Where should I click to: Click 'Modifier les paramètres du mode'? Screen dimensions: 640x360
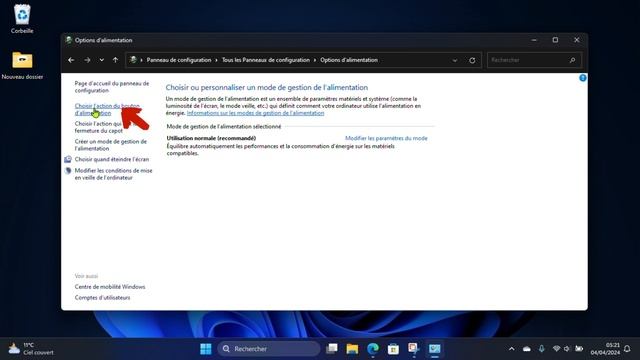pos(386,138)
